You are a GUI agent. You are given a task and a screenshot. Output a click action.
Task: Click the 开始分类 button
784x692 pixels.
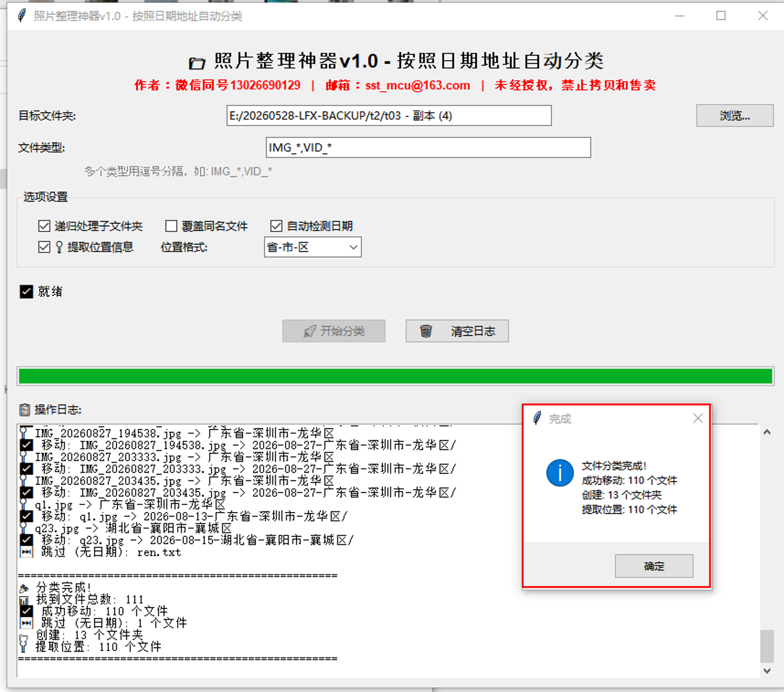coord(334,331)
